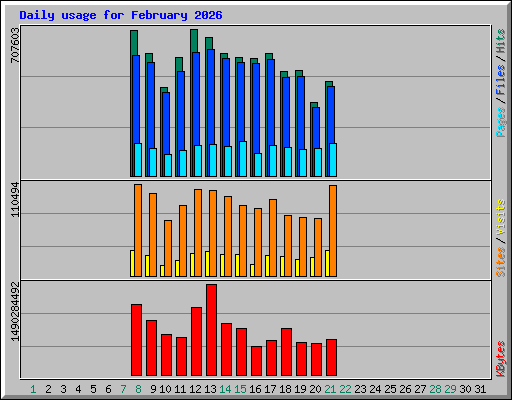The height and width of the screenshot is (400, 512).
Task: Select the blue Files bar for day 15
Action: (241, 102)
